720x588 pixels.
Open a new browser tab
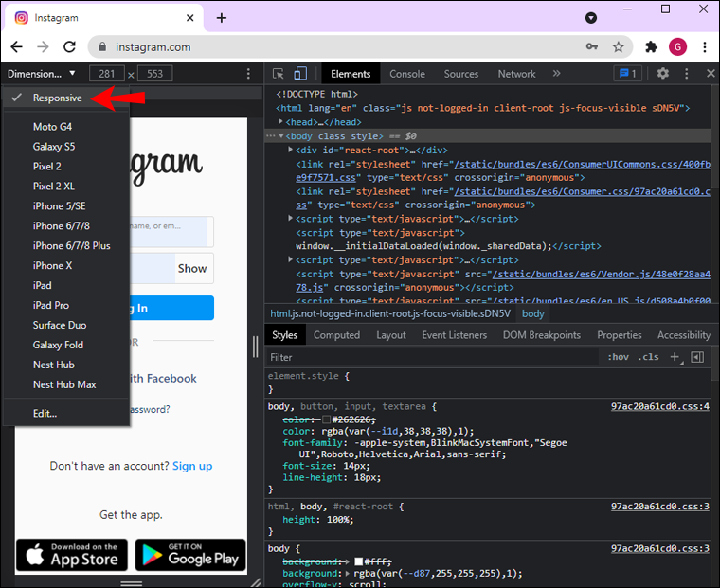pos(222,18)
